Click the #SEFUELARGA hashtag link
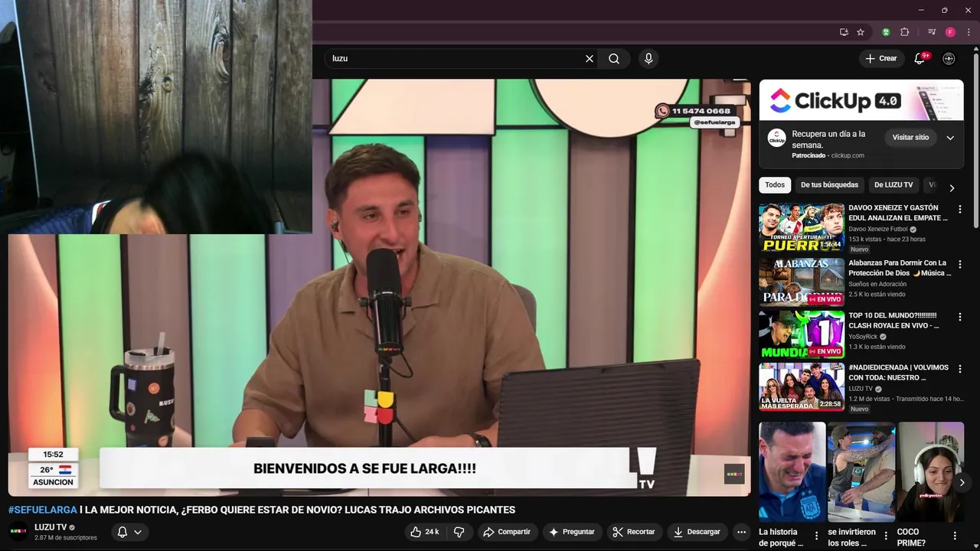This screenshot has height=551, width=980. point(43,510)
